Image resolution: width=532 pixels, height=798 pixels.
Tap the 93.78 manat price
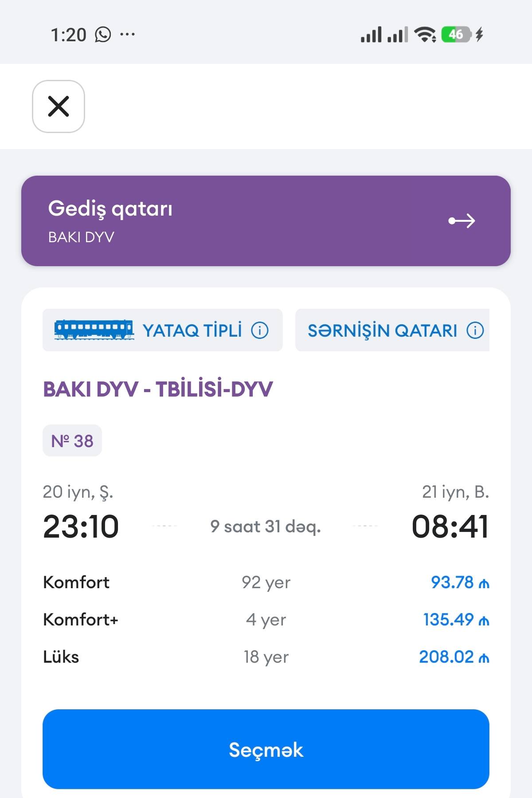[460, 582]
